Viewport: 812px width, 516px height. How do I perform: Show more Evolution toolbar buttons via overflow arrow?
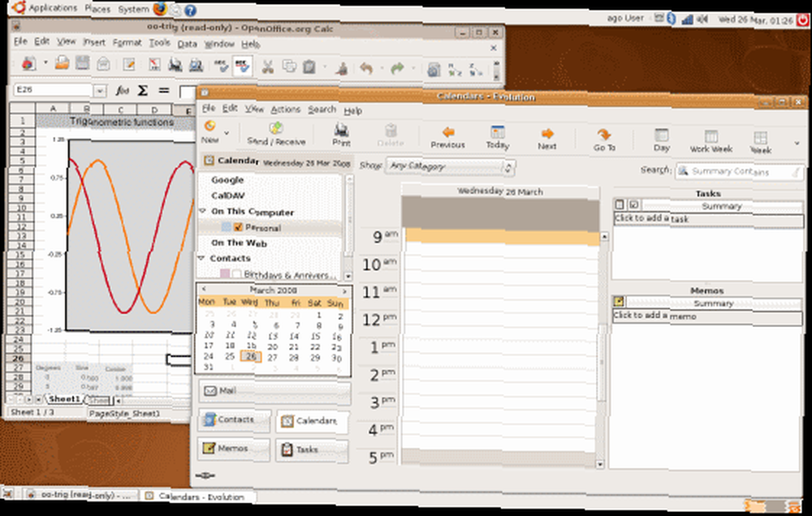click(797, 144)
